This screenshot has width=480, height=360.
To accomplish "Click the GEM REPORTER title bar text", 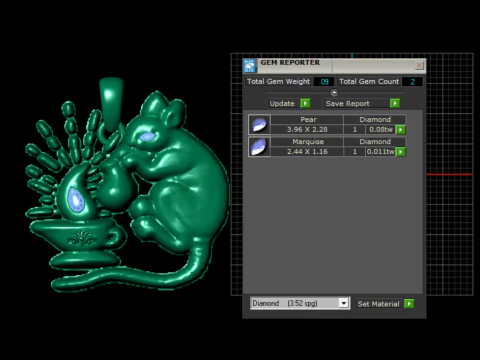I will [x=290, y=62].
